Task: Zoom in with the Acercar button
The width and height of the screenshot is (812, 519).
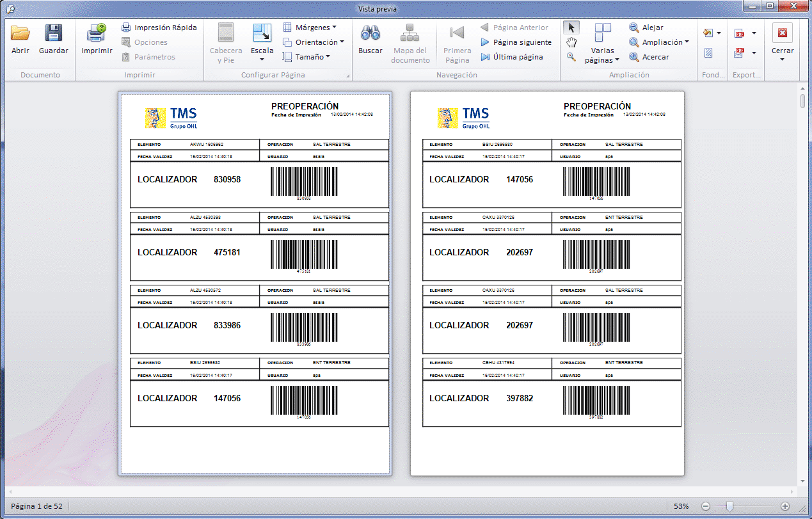Action: (649, 57)
